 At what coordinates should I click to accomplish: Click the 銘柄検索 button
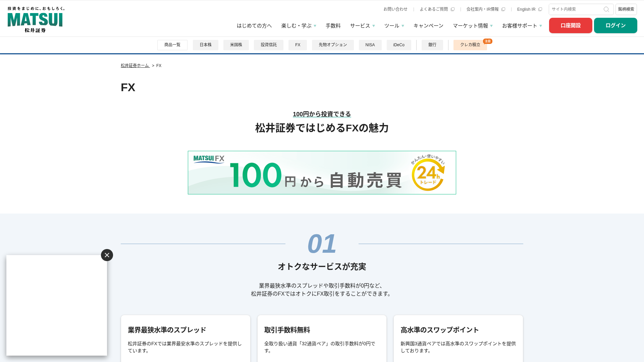[x=626, y=9]
